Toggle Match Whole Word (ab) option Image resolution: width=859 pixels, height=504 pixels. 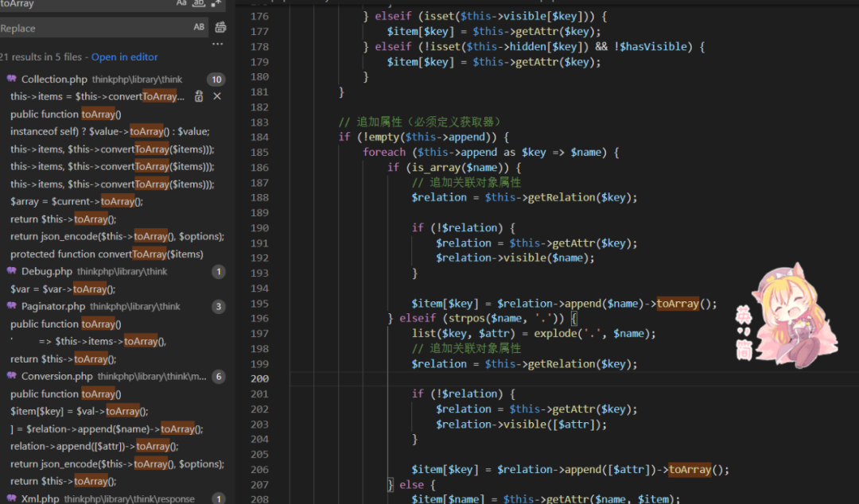pyautogui.click(x=199, y=2)
